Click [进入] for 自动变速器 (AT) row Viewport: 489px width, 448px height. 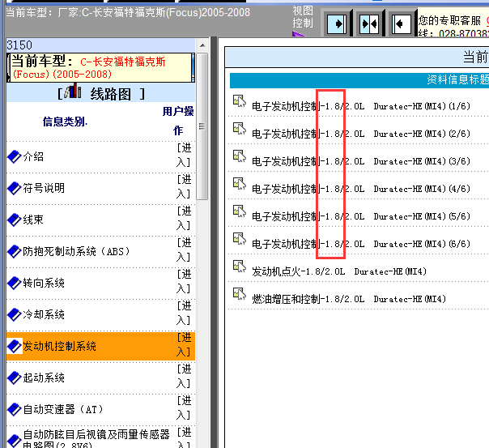coord(184,407)
